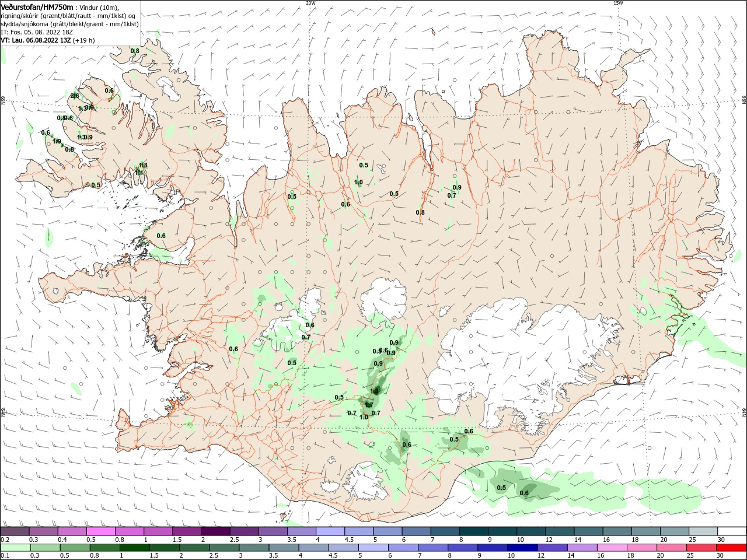Click the VT: Lau. 06.08.2022 13Z (+19 h) line

(48, 40)
